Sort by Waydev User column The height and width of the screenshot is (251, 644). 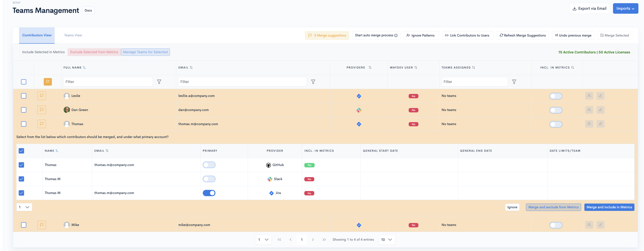(416, 68)
